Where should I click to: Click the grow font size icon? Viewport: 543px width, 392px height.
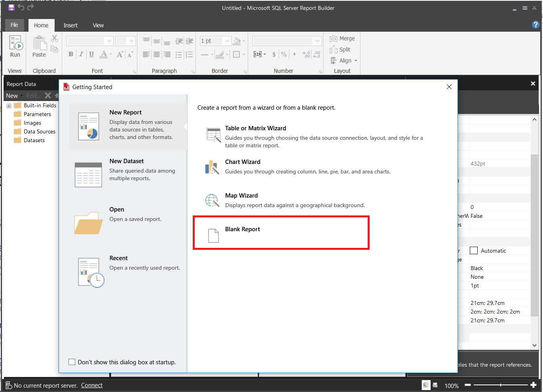coord(120,54)
